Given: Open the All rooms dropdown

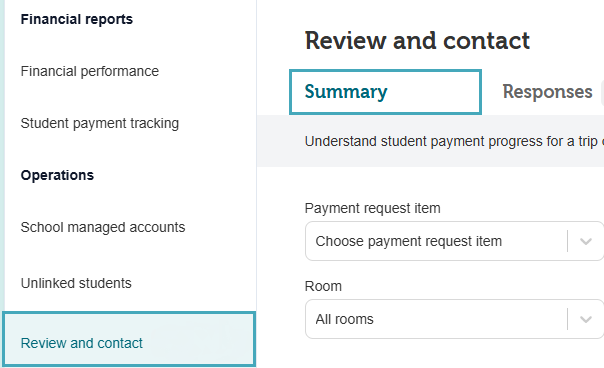Looking at the screenshot, I should click(x=455, y=319).
